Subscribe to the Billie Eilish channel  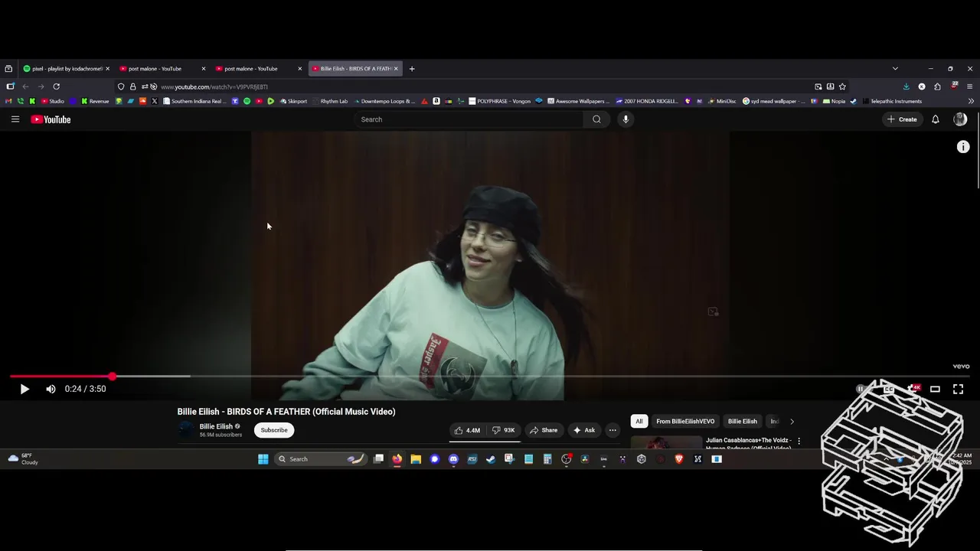[x=274, y=430]
